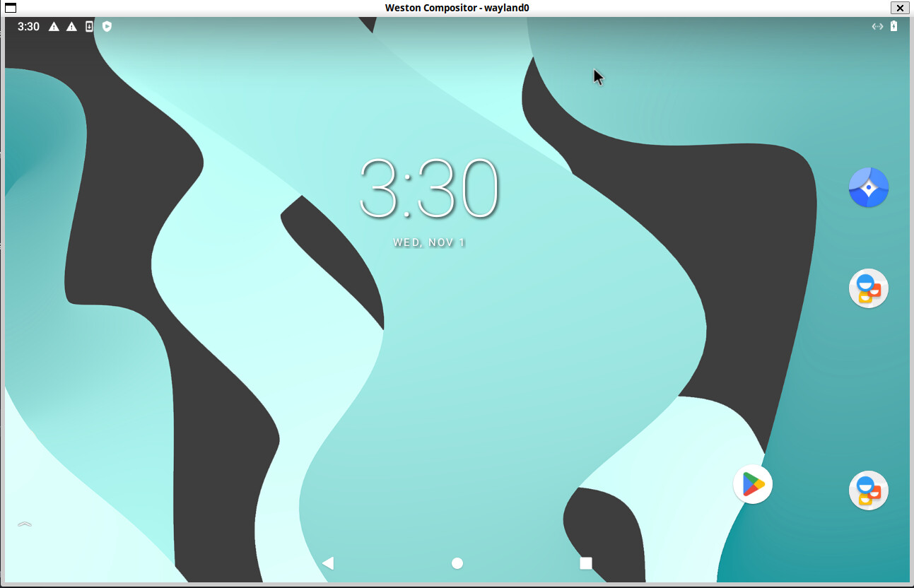Tap the ethernet connection icon in the status bar
914x588 pixels.
pyautogui.click(x=877, y=26)
